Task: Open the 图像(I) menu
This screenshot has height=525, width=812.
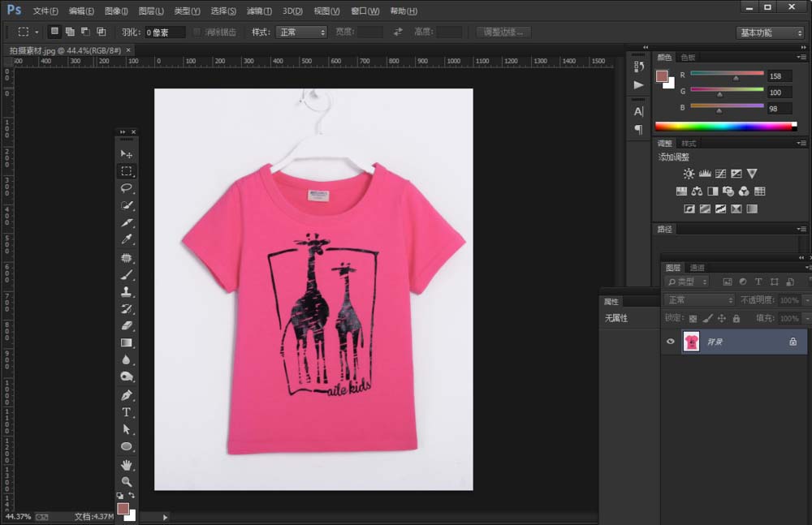Action: (x=116, y=11)
